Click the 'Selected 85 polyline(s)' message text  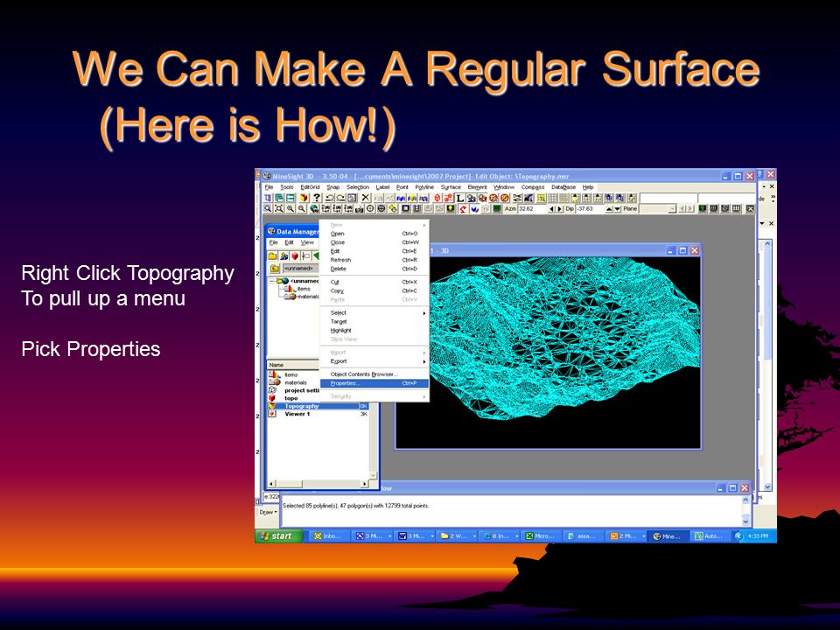356,505
